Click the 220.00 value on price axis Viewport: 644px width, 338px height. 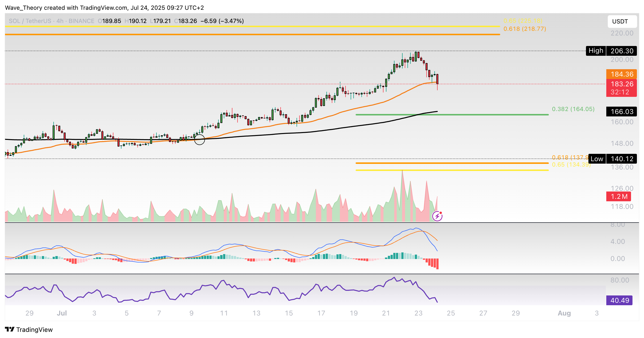pos(622,33)
